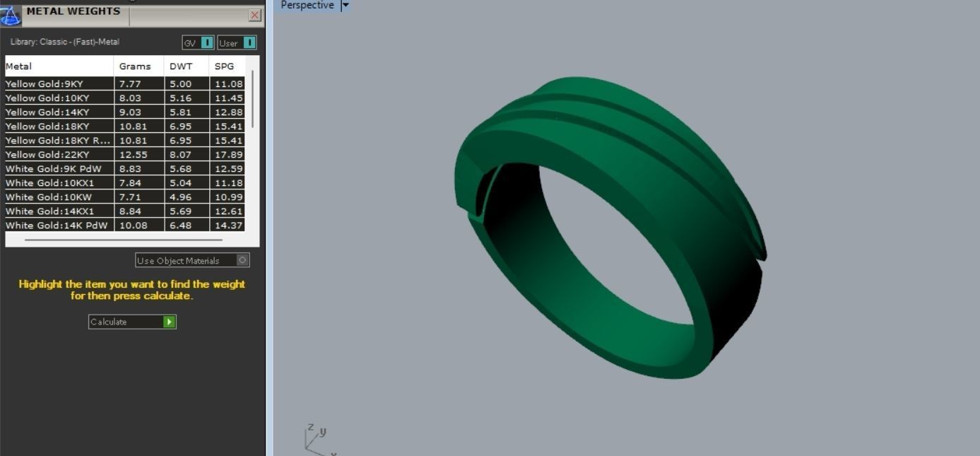Close the Metal Weights panel
Image resolution: width=980 pixels, height=456 pixels.
255,15
